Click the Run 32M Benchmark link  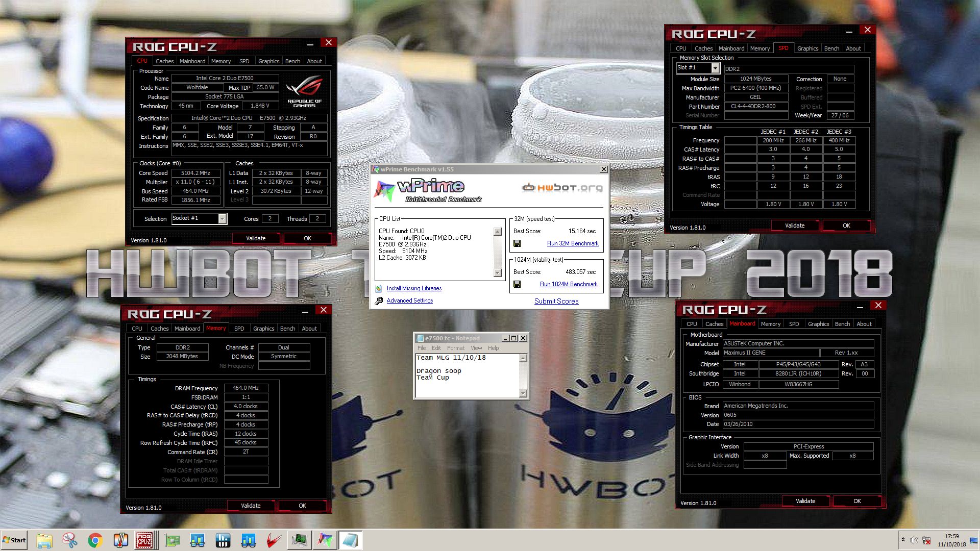573,244
